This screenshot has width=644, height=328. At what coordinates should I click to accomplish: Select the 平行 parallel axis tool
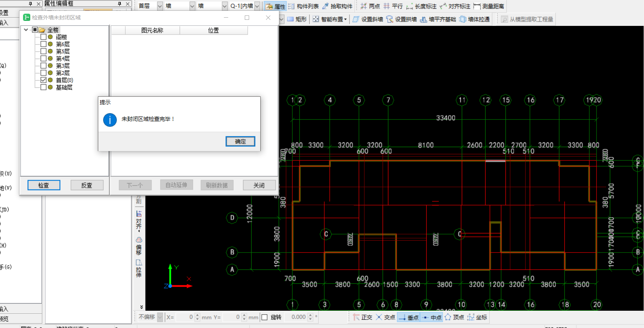[393, 6]
